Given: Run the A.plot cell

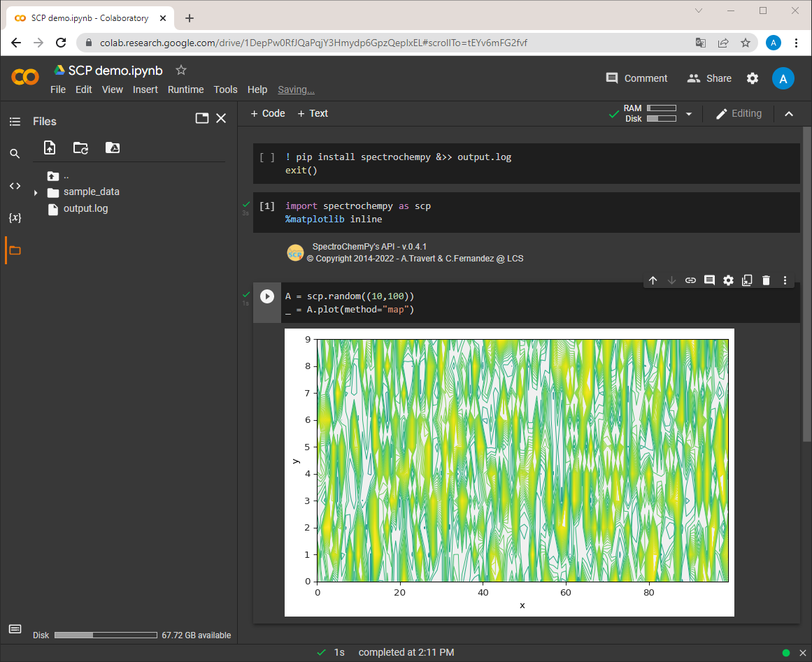Looking at the screenshot, I should coord(267,296).
